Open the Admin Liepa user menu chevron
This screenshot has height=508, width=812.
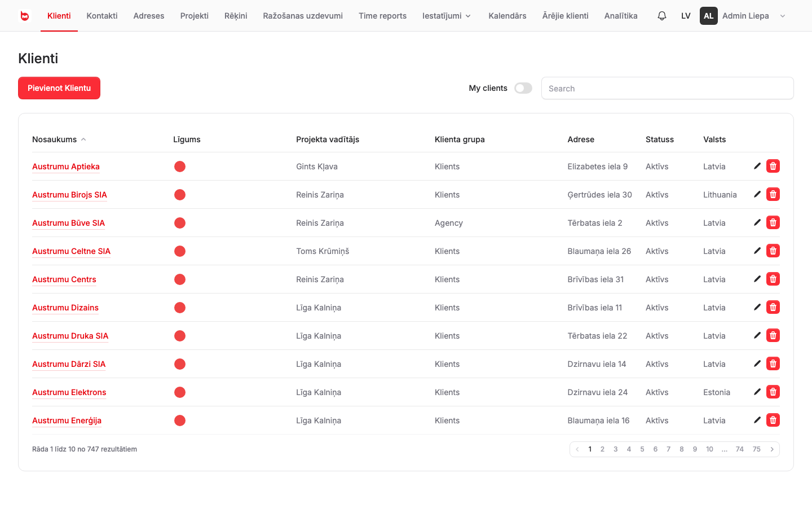[783, 16]
